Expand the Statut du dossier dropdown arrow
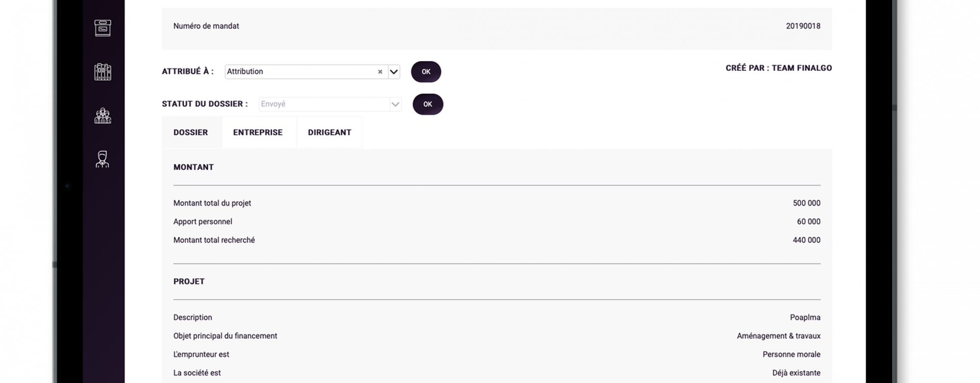Screen dimensions: 980x383 click(395, 104)
